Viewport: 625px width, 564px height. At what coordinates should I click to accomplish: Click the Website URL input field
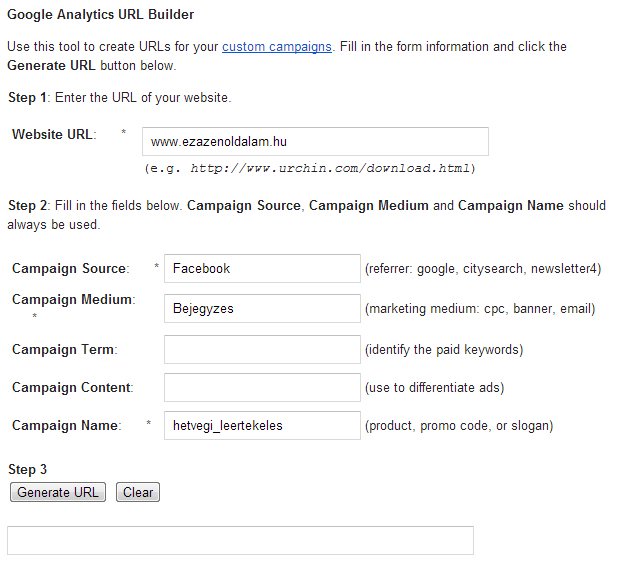pyautogui.click(x=315, y=142)
